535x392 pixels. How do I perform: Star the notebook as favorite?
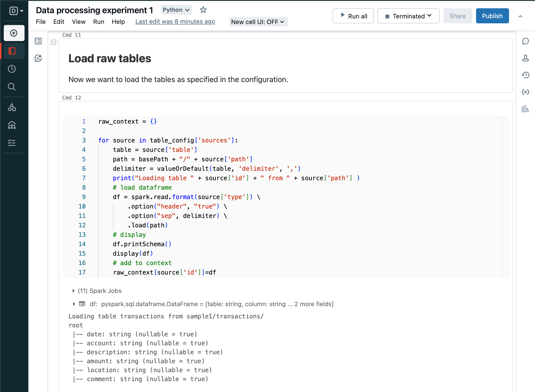click(x=203, y=10)
